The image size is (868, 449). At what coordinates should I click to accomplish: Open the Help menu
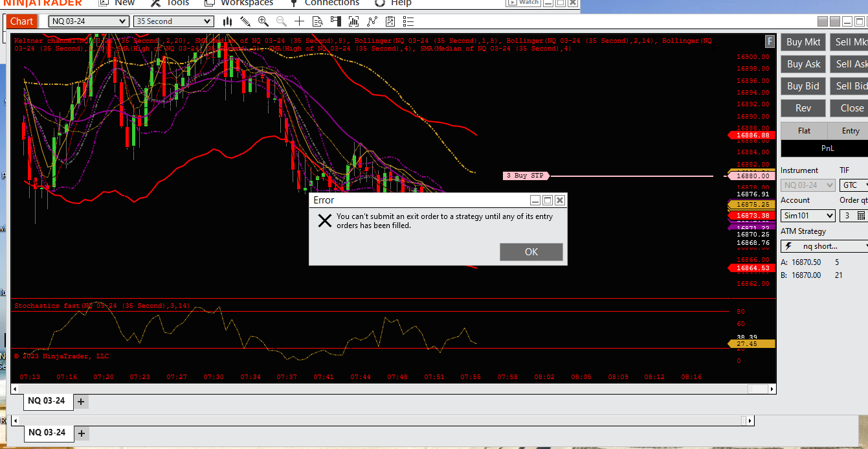(x=394, y=3)
